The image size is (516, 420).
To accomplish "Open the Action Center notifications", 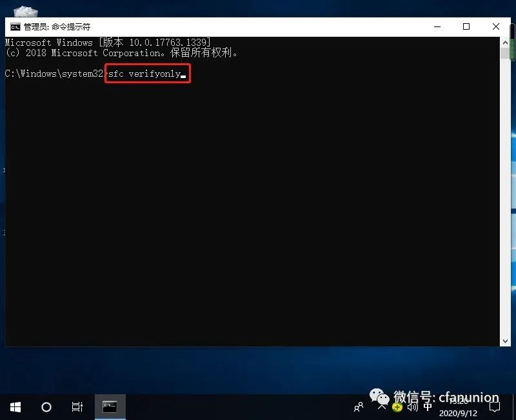I will pyautogui.click(x=495, y=408).
